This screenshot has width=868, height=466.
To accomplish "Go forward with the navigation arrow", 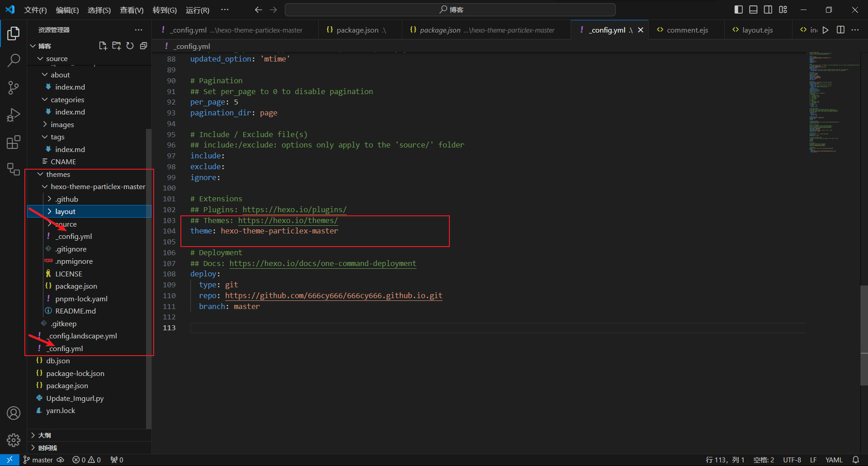I will [273, 10].
